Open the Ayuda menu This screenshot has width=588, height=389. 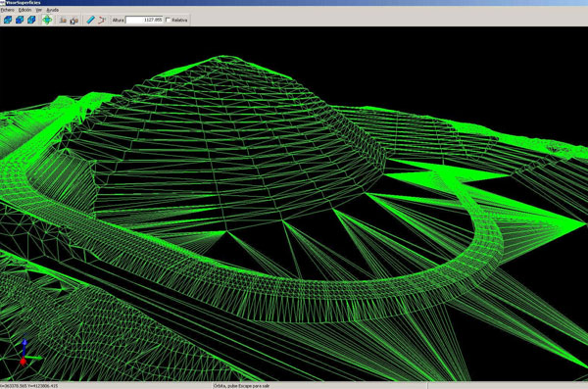(x=53, y=10)
